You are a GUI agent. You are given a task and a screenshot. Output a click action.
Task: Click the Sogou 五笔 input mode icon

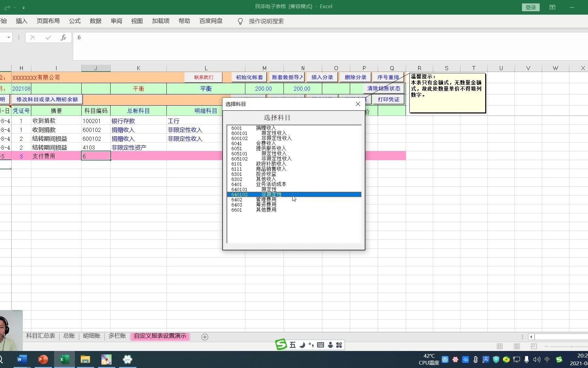point(292,345)
